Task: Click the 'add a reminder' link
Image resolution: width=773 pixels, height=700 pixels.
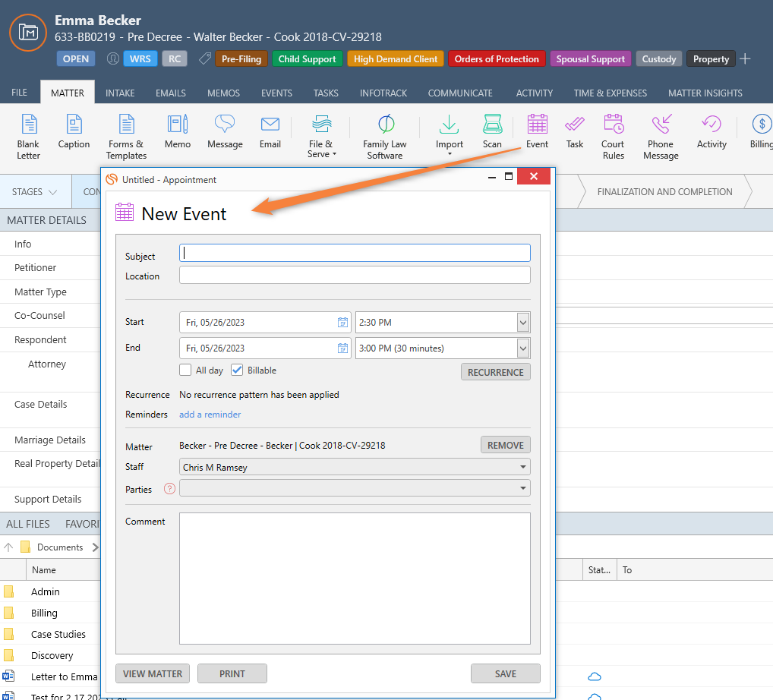Action: 210,415
